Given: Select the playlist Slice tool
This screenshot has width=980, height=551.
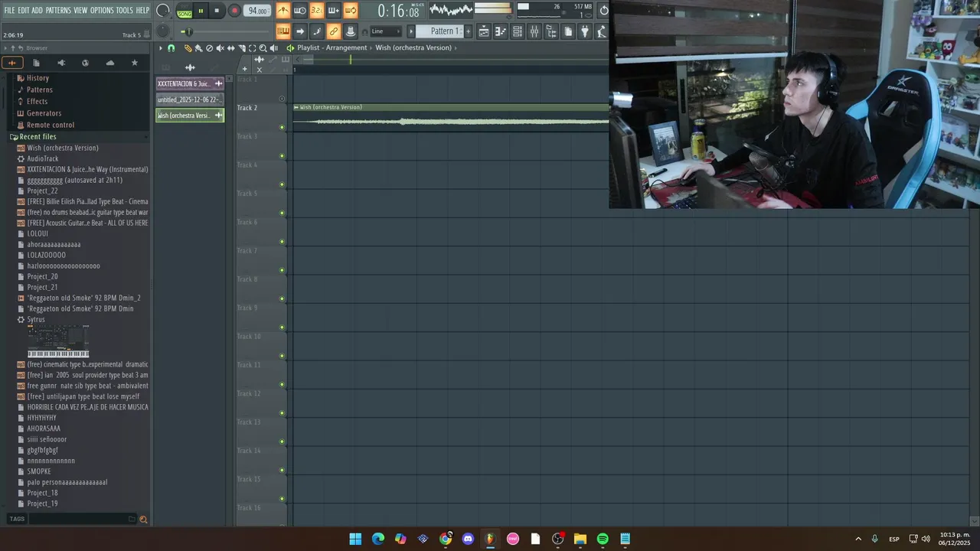Looking at the screenshot, I should click(x=241, y=48).
